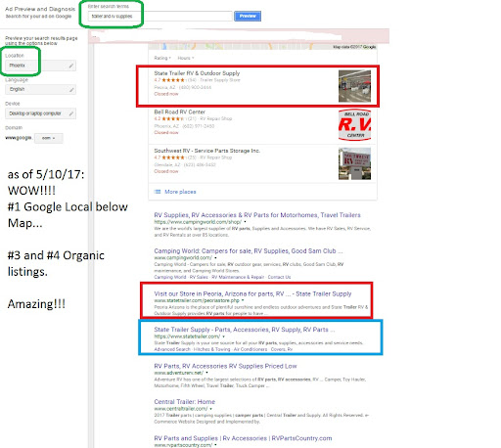Expand arrow beside statetrailer.com/peoriastore.php URL
Viewport: 501px width, 448px height.
tap(243, 300)
